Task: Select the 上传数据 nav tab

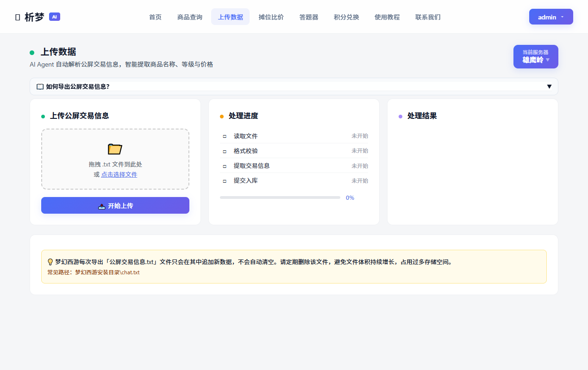Action: (x=230, y=17)
